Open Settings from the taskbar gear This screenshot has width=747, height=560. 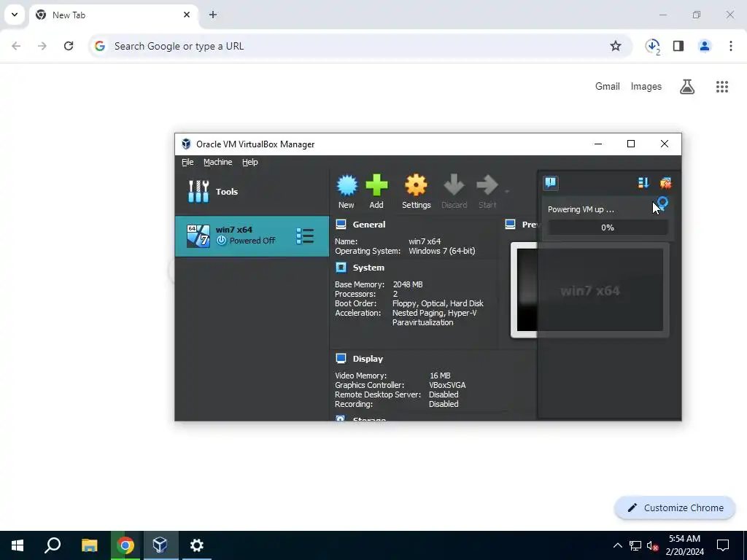pos(197,545)
